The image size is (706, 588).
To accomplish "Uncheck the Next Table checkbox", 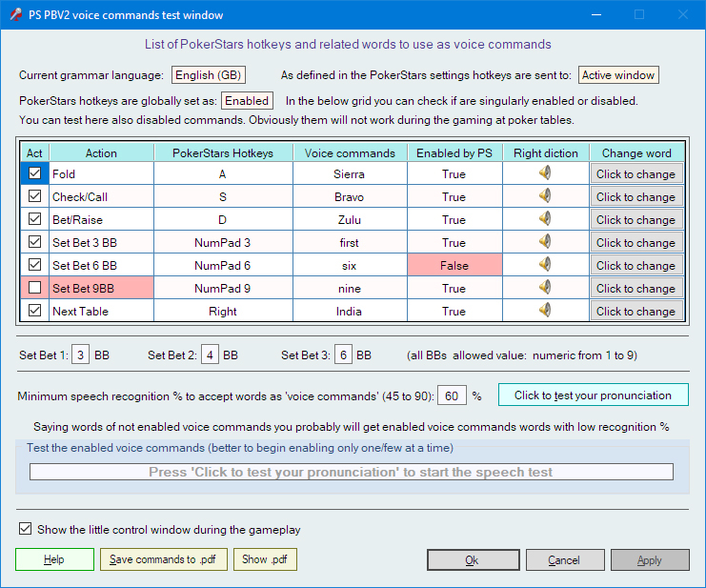I will pyautogui.click(x=34, y=311).
